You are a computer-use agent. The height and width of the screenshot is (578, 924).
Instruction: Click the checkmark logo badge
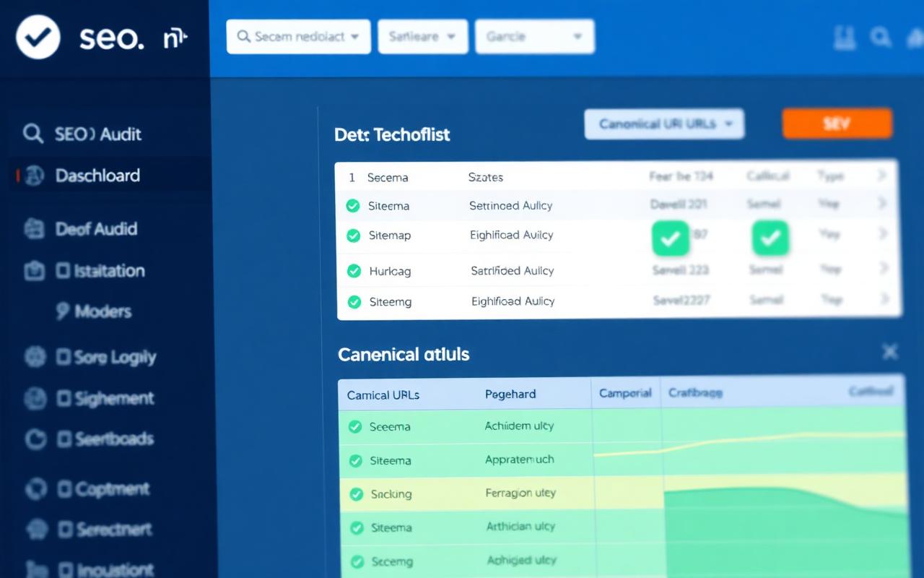(x=38, y=38)
